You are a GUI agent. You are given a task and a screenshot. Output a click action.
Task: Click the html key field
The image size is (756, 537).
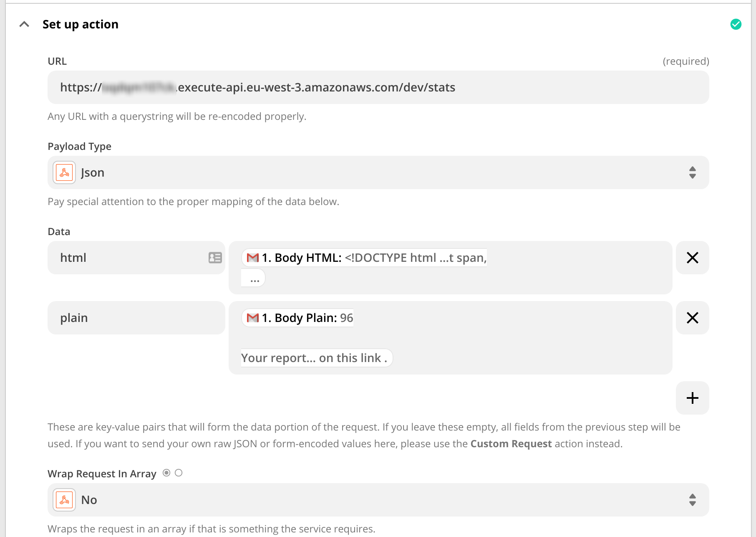point(129,258)
